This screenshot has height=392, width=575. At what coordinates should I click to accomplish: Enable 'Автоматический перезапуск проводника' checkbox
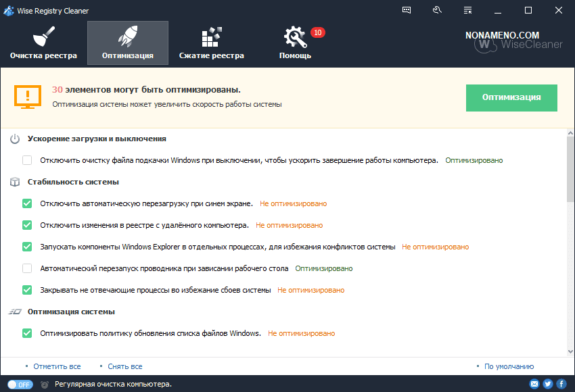[27, 268]
